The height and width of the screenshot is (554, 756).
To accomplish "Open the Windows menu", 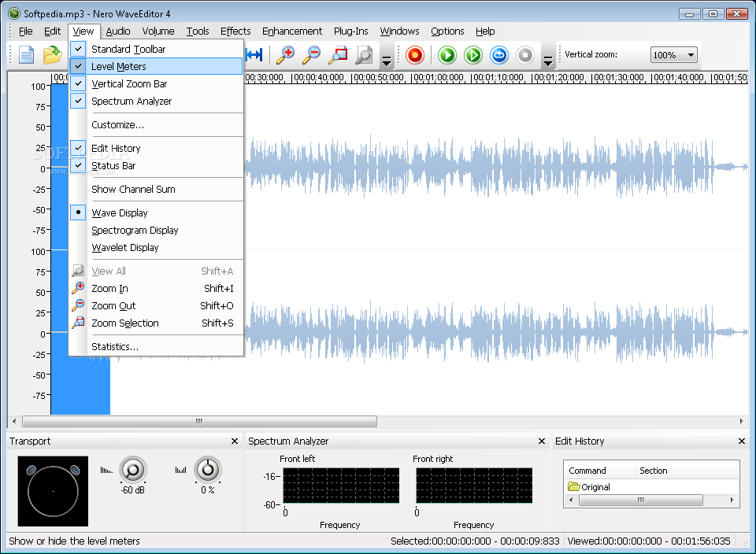I will click(x=400, y=31).
